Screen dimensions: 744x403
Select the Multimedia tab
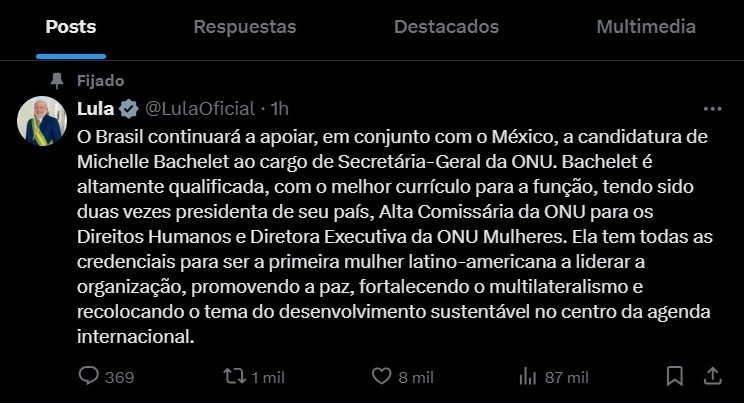[646, 27]
